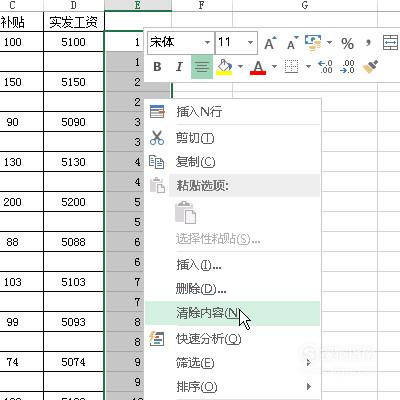Open fill color dropdown arrow
Screen dimensions: 400x400
(x=240, y=67)
